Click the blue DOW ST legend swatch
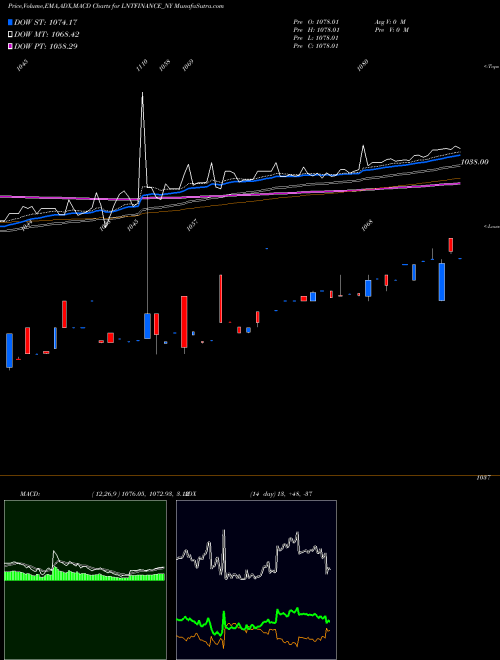 tap(10, 22)
